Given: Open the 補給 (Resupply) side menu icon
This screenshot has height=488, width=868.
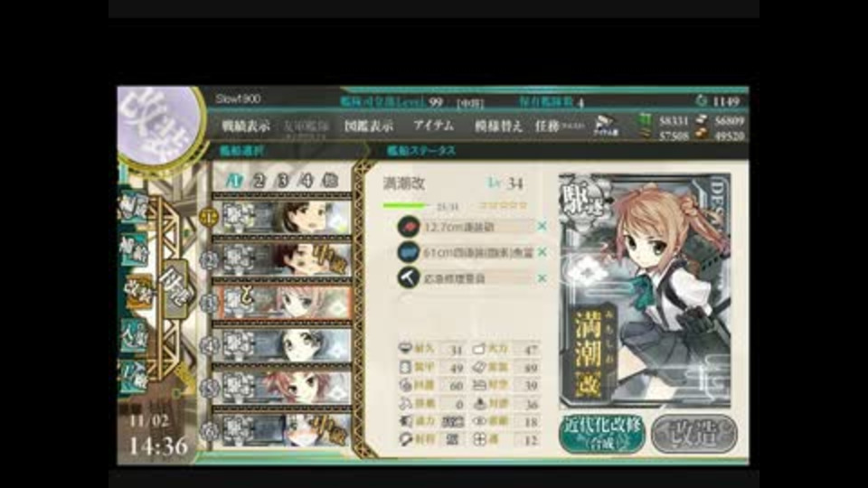Looking at the screenshot, I should coord(133,250).
